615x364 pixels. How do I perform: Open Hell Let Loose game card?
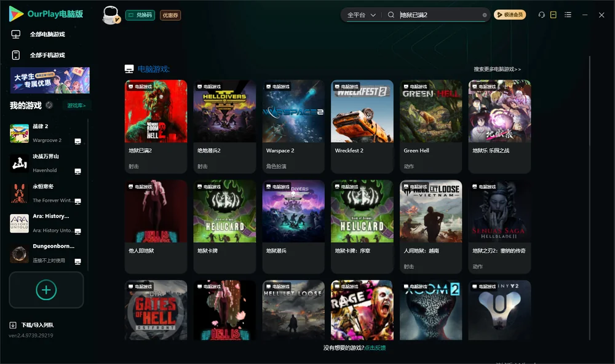coord(293,310)
